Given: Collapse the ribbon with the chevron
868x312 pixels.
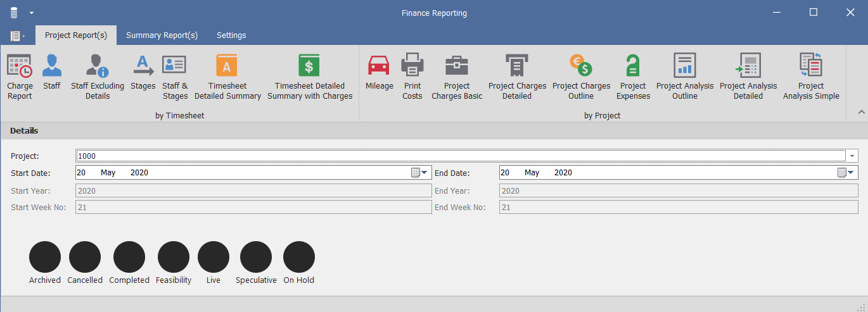Looking at the screenshot, I should coord(861,112).
